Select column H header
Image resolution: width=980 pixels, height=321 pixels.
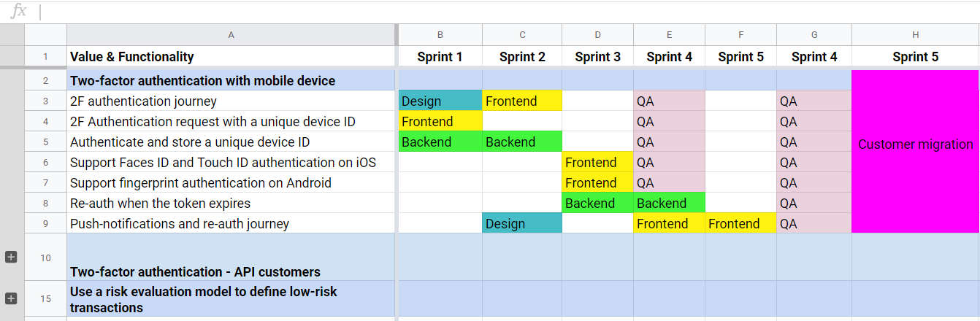[915, 35]
